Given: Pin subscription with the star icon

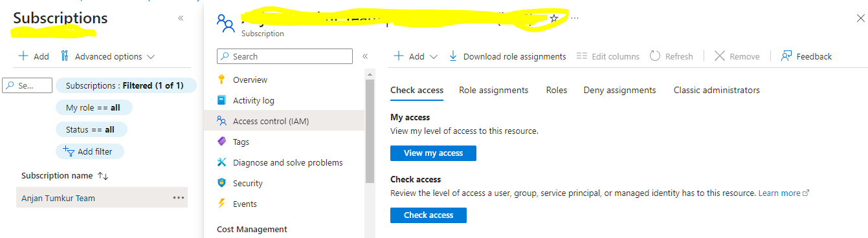Looking at the screenshot, I should point(553,18).
